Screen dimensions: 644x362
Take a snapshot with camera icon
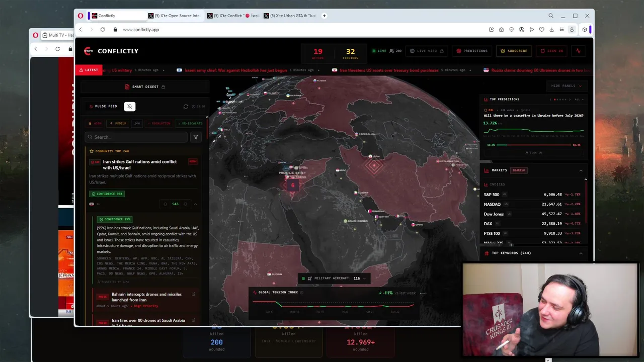[501, 30]
